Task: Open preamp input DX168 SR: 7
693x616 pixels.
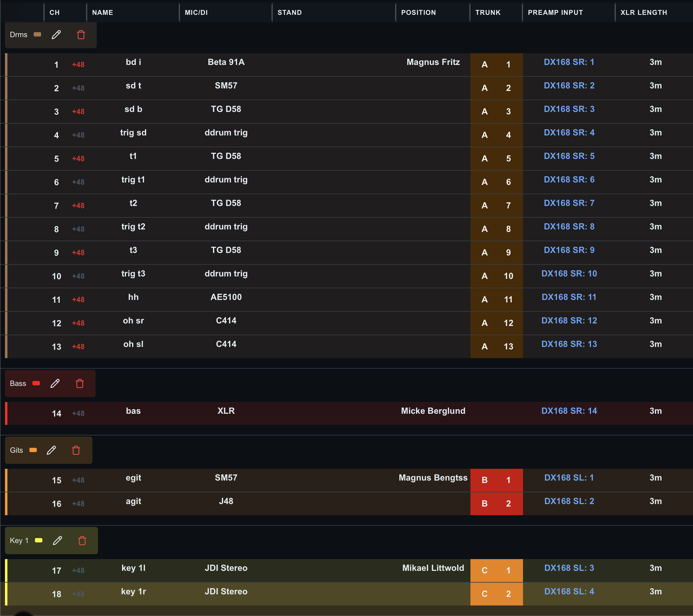Action: coord(569,203)
